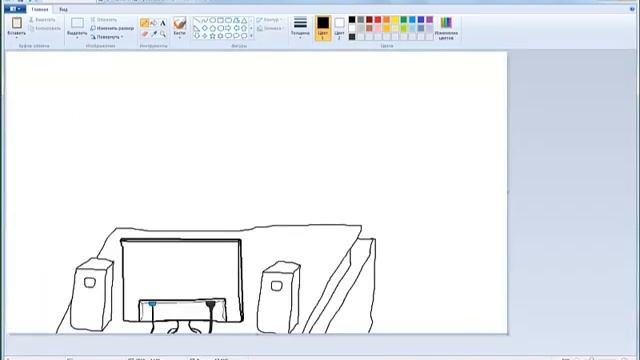Image resolution: width=640 pixels, height=360 pixels.
Task: Choose the Right triangle shape
Action: tap(197, 28)
